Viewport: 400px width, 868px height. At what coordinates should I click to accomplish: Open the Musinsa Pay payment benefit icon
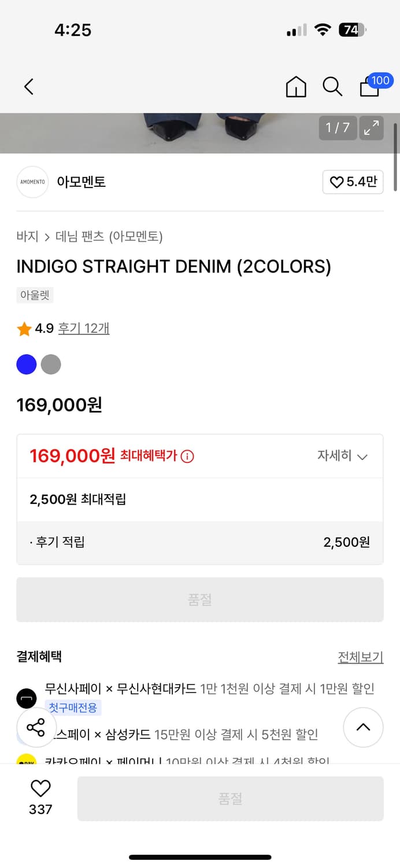point(27,698)
